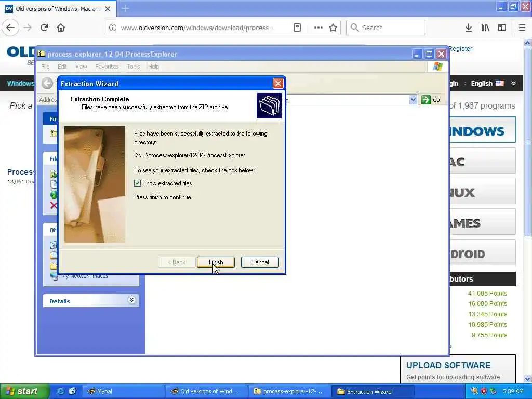Viewport: 532px width, 399px height.
Task: Expand the Details panel chevron
Action: tap(131, 300)
